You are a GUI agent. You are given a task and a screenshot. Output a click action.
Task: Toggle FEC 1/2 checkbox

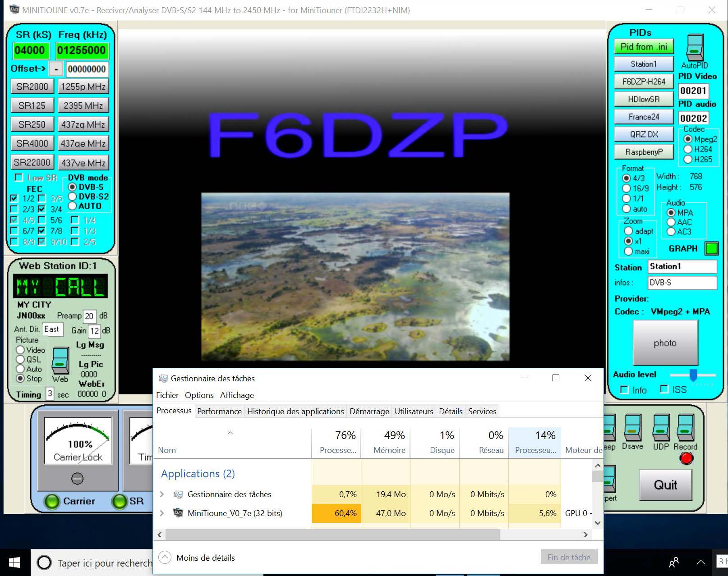pyautogui.click(x=14, y=198)
